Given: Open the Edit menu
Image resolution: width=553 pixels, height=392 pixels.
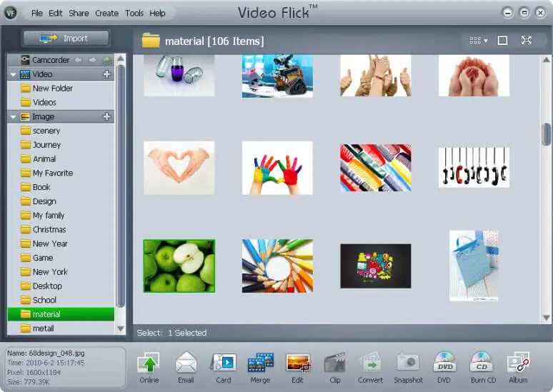Looking at the screenshot, I should click(55, 14).
